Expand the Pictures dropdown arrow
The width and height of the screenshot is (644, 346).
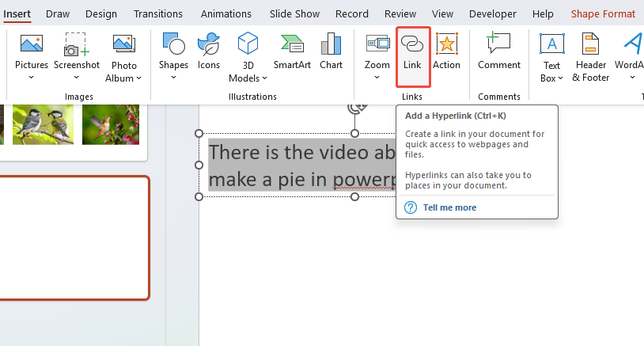32,78
